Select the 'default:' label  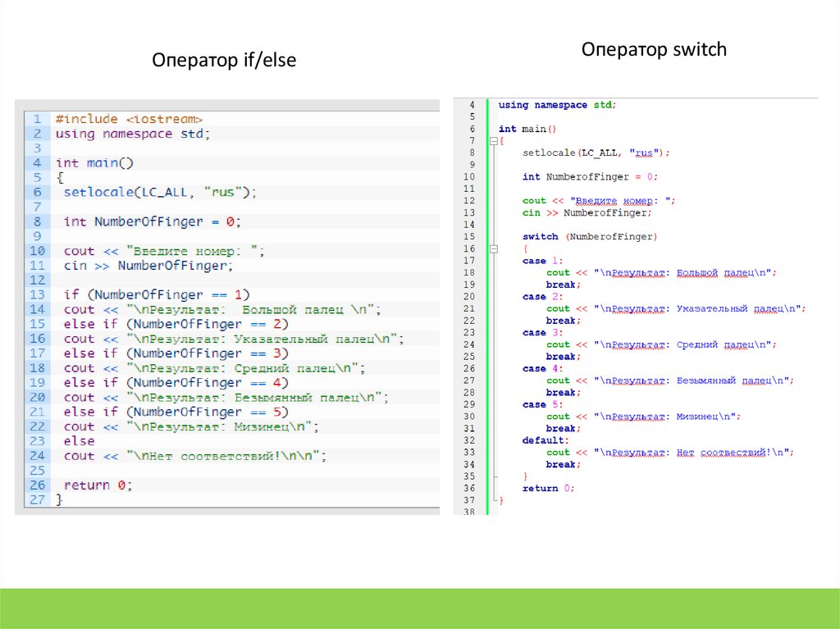546,440
